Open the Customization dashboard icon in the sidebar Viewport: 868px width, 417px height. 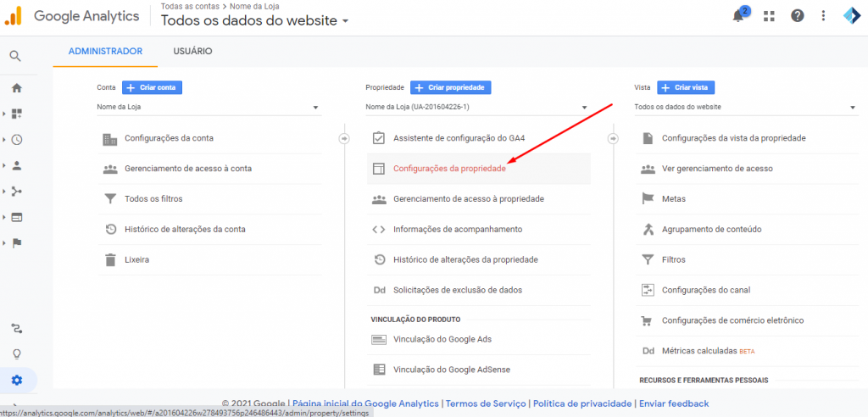[x=17, y=114]
